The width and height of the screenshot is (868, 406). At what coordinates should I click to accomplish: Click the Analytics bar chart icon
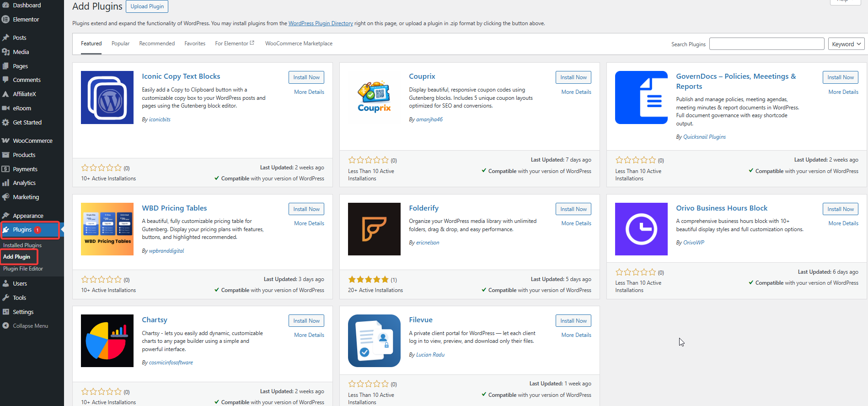[x=6, y=183]
